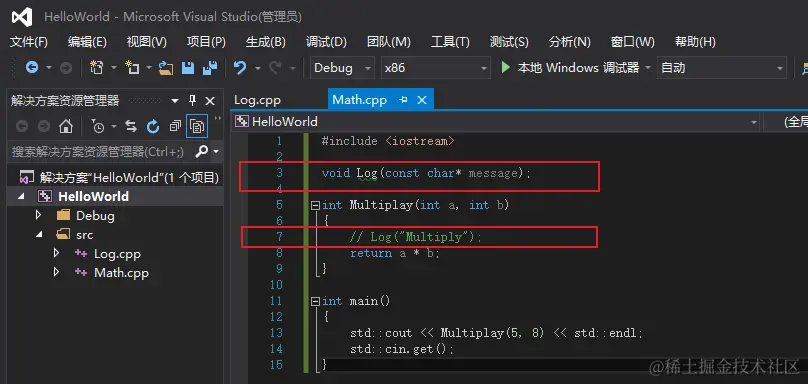Viewport: 808px width, 384px height.
Task: Toggle auto-hide pin on Solution Explorer
Action: click(x=192, y=101)
